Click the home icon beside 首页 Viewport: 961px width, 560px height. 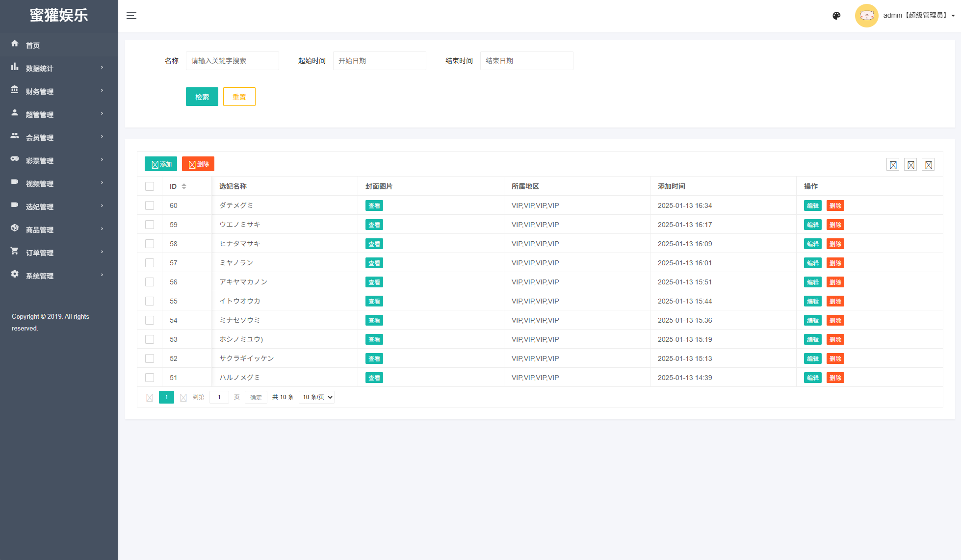(15, 44)
